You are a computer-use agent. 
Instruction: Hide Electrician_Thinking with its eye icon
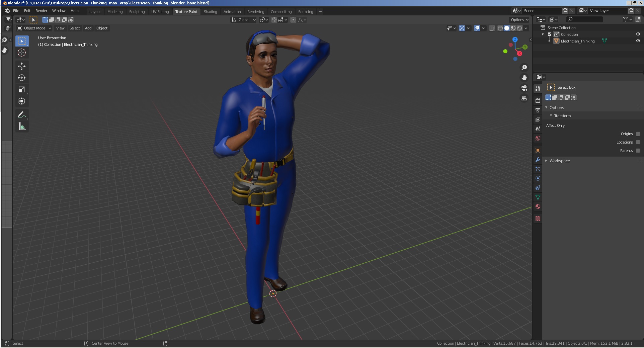pos(638,41)
